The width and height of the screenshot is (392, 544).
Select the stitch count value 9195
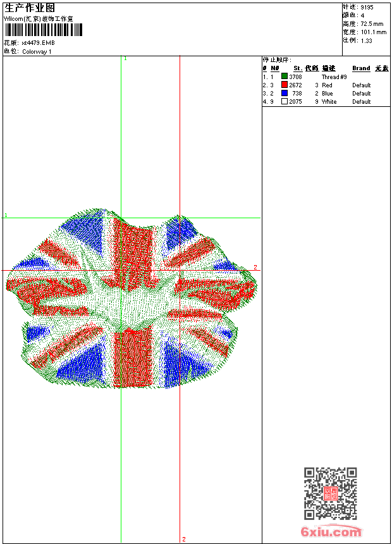click(x=367, y=8)
